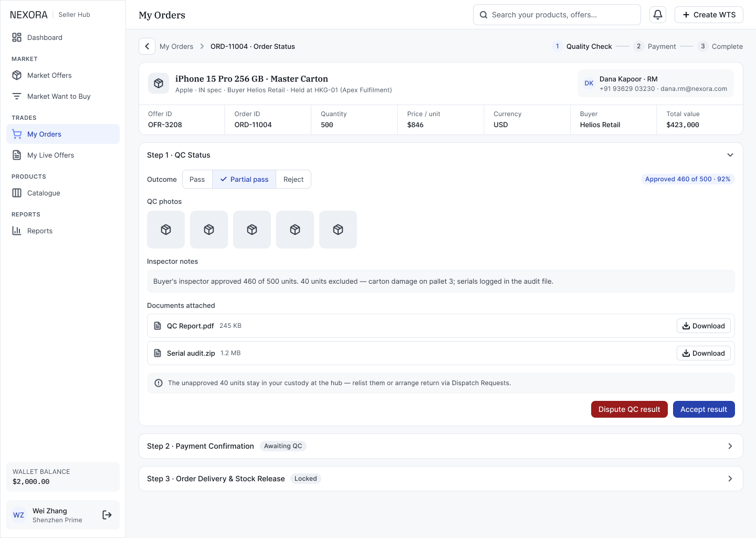Select the Pass outcome option
Image resolution: width=756 pixels, height=538 pixels.
197,179
